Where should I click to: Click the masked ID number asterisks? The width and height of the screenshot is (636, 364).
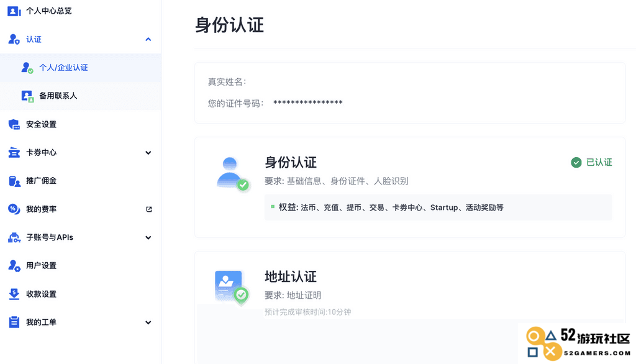pos(308,103)
